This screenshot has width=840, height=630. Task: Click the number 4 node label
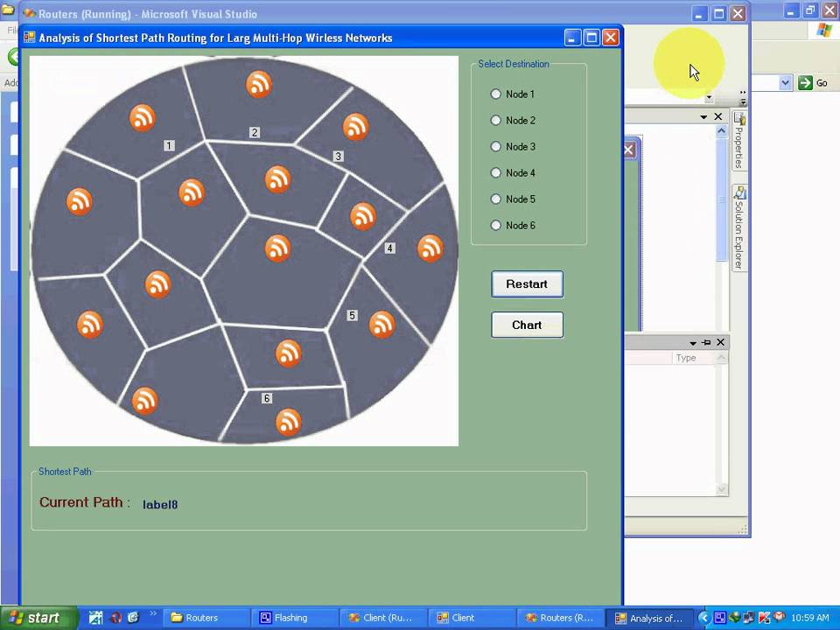390,248
